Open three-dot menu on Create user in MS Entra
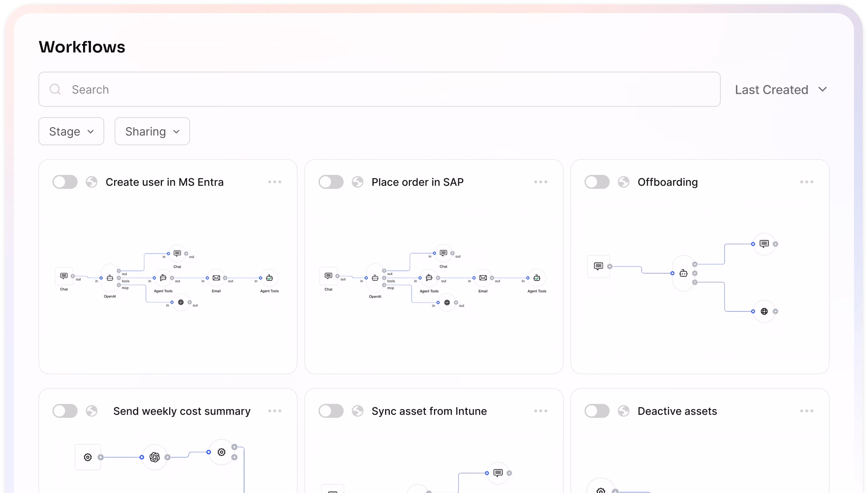This screenshot has height=493, width=868. [274, 182]
